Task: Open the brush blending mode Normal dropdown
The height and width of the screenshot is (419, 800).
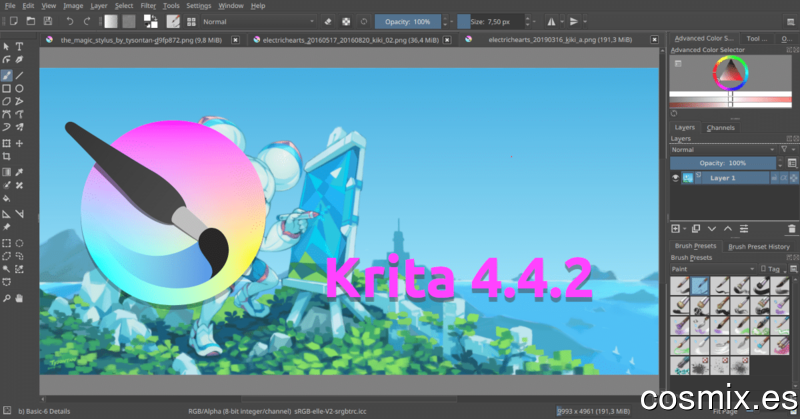Action: 259,21
